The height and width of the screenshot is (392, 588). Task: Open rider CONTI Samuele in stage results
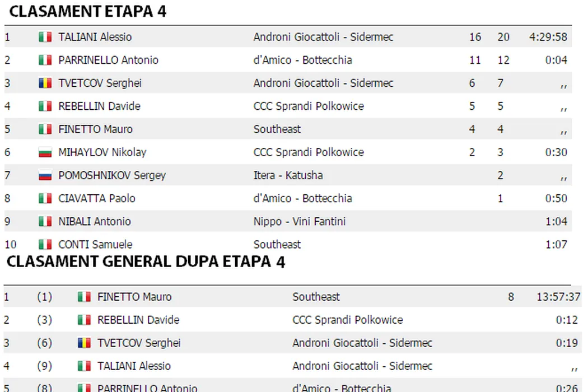click(x=95, y=245)
